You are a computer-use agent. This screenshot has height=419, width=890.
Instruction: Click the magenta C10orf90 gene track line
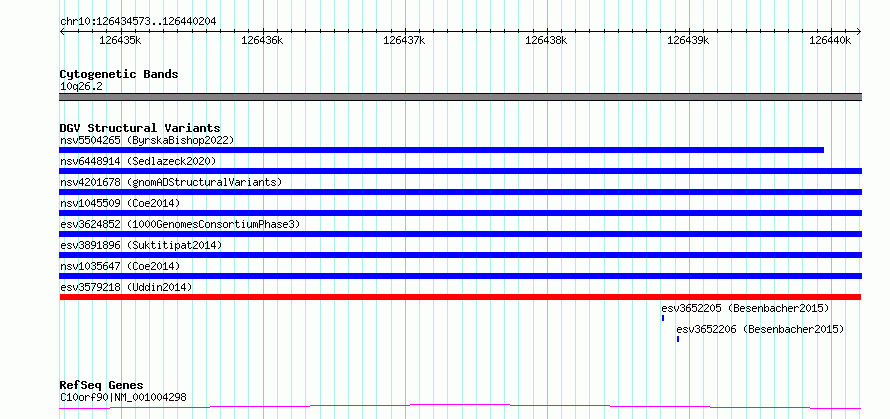click(460, 406)
